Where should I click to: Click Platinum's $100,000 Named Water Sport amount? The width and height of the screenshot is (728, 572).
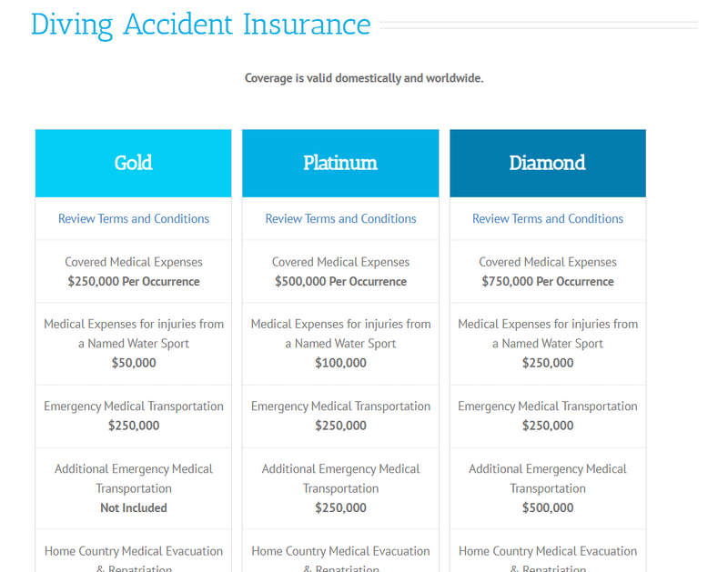click(x=340, y=363)
